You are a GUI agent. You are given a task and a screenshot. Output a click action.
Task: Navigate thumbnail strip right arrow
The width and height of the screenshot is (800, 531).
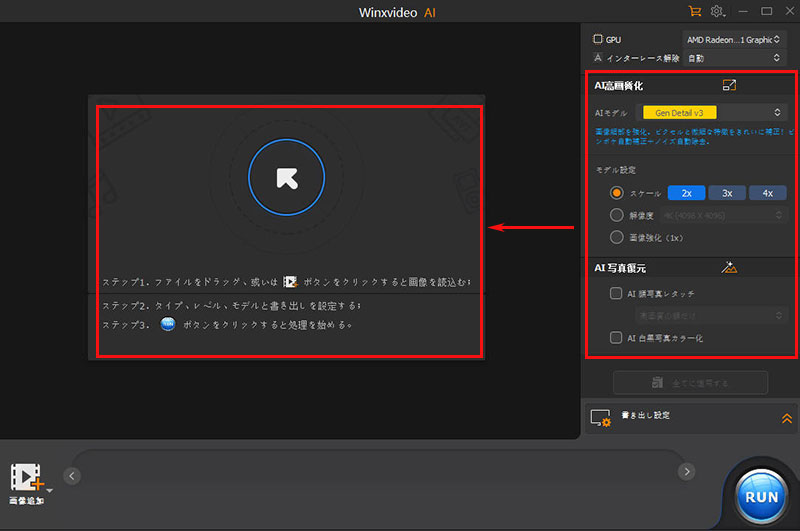coord(687,471)
